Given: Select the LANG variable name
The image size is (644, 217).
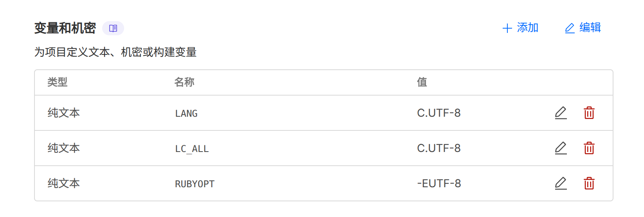Looking at the screenshot, I should pos(186,114).
